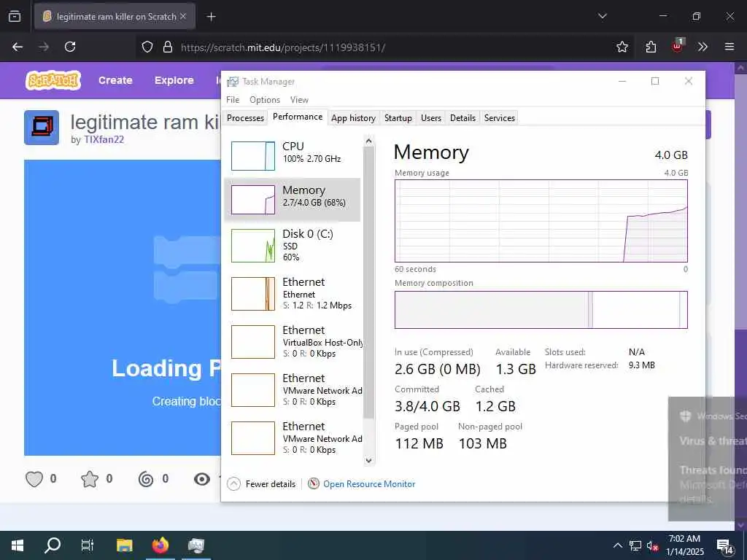Image resolution: width=747 pixels, height=560 pixels.
Task: Reload the Scratch page
Action: pos(70,47)
